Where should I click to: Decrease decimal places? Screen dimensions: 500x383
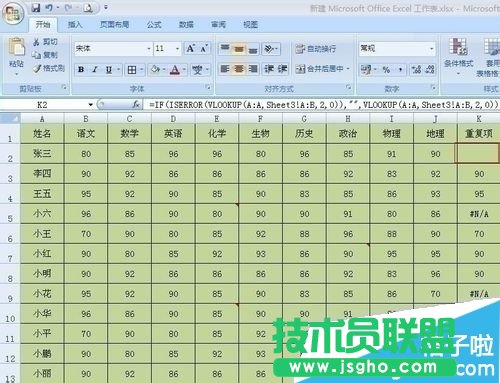point(430,69)
